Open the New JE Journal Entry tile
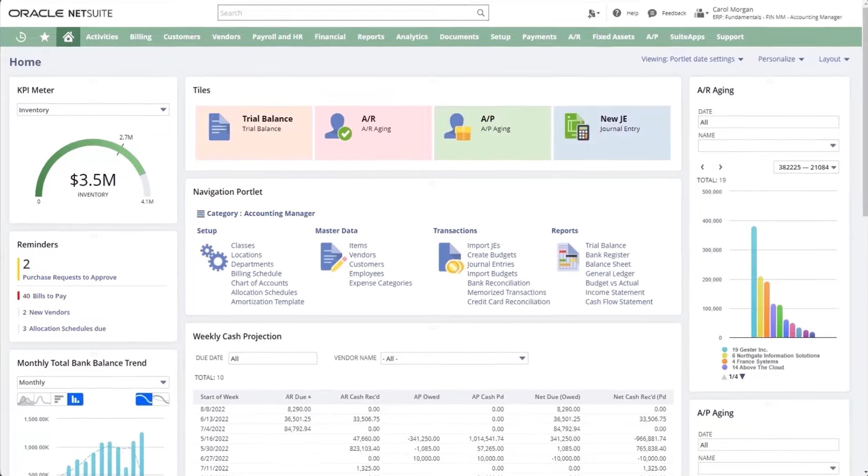This screenshot has height=476, width=868. [612, 133]
